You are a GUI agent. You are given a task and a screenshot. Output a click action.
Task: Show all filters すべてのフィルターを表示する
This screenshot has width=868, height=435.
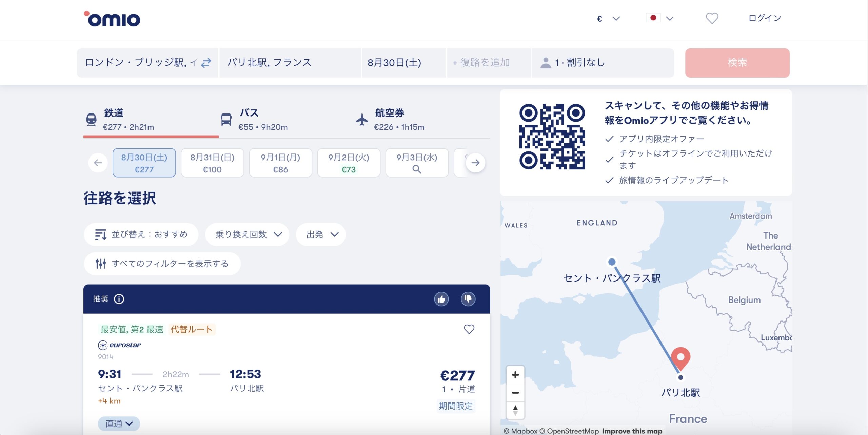[x=162, y=264]
